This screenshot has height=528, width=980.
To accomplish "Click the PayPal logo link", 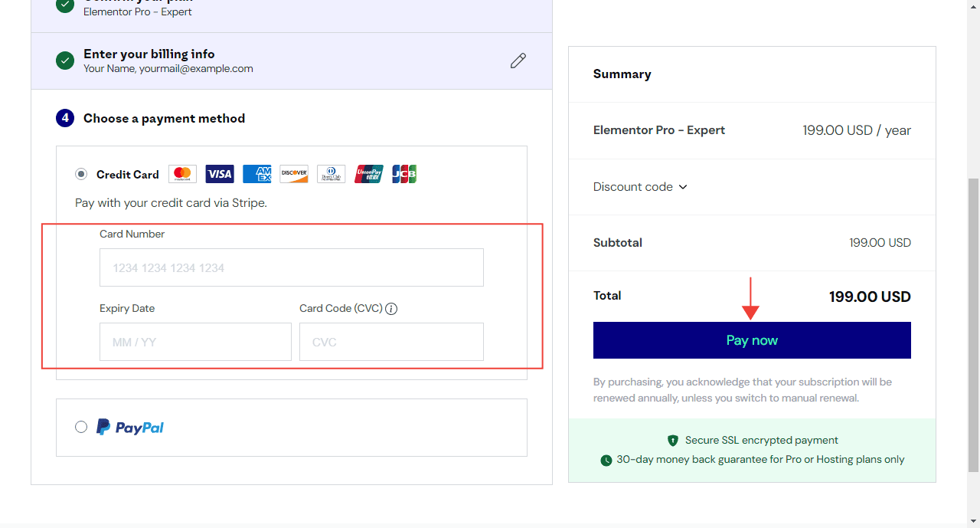I will (x=129, y=427).
